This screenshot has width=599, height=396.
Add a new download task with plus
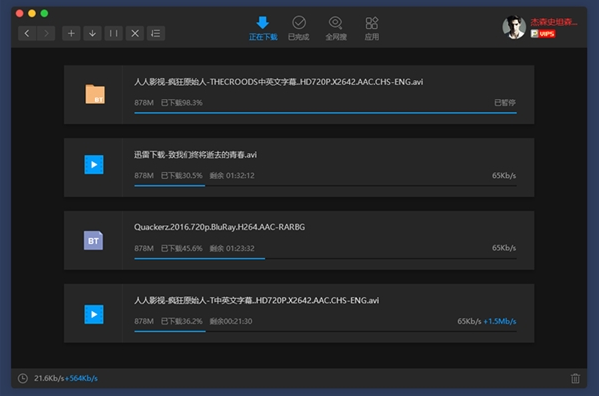pyautogui.click(x=71, y=34)
